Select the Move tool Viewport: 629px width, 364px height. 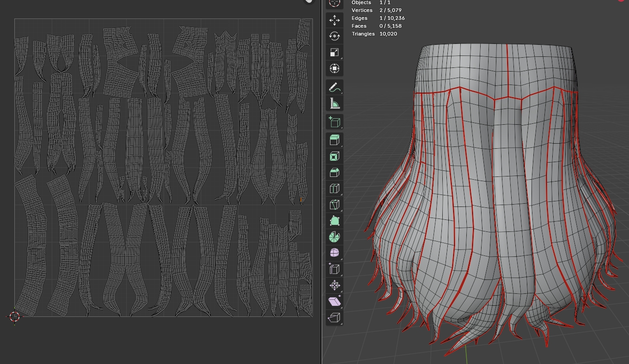click(x=334, y=20)
